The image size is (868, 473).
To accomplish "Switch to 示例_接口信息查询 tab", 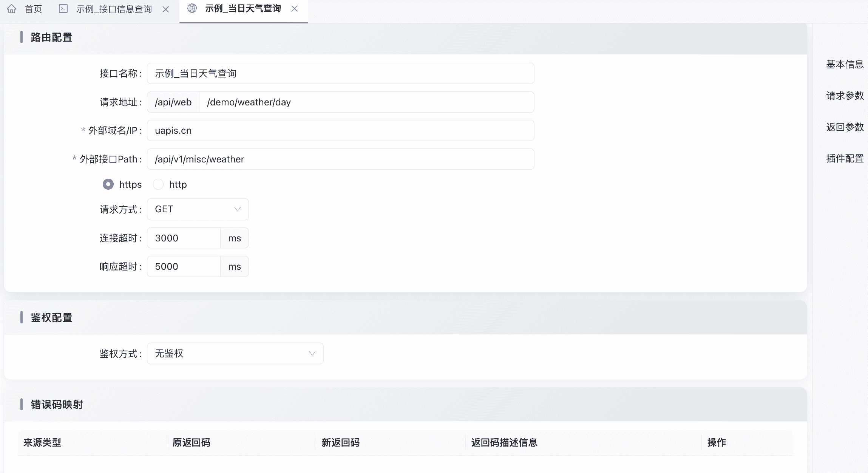I will [114, 9].
